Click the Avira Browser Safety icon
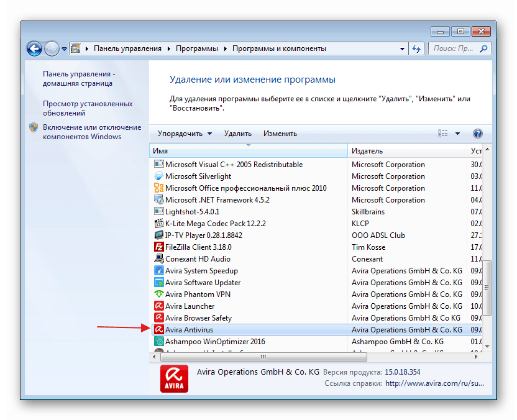Viewport: 517px width, 420px height. [159, 317]
